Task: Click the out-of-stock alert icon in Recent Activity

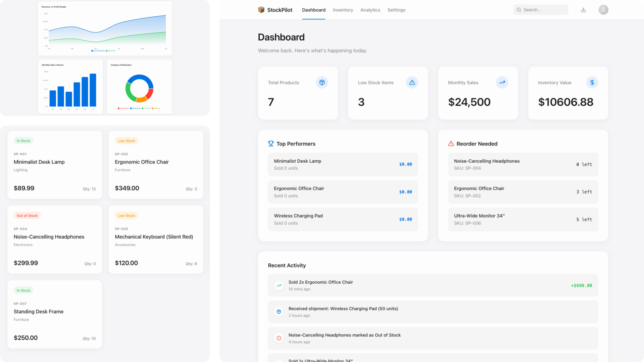Action: click(x=279, y=338)
